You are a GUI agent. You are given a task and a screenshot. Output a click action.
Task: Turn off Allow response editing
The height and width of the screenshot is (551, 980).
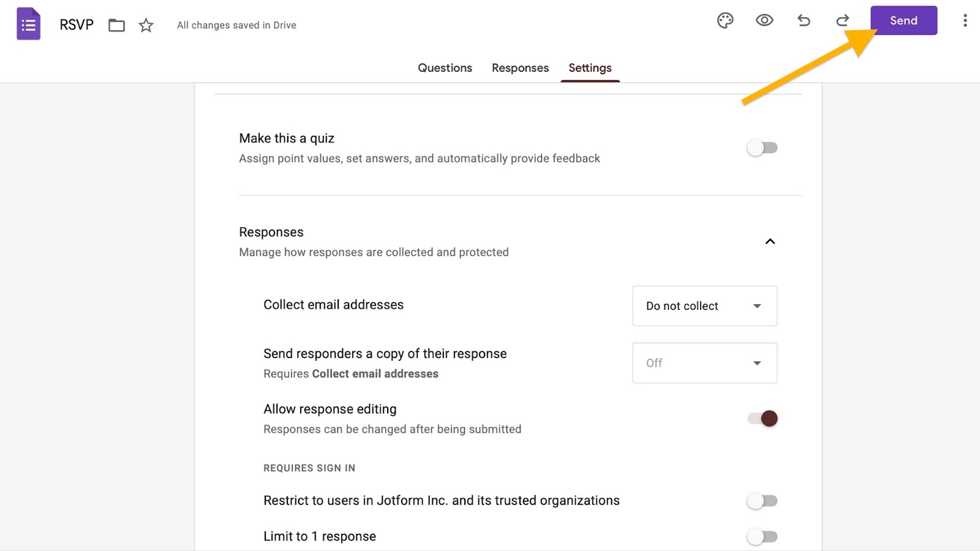[763, 419]
